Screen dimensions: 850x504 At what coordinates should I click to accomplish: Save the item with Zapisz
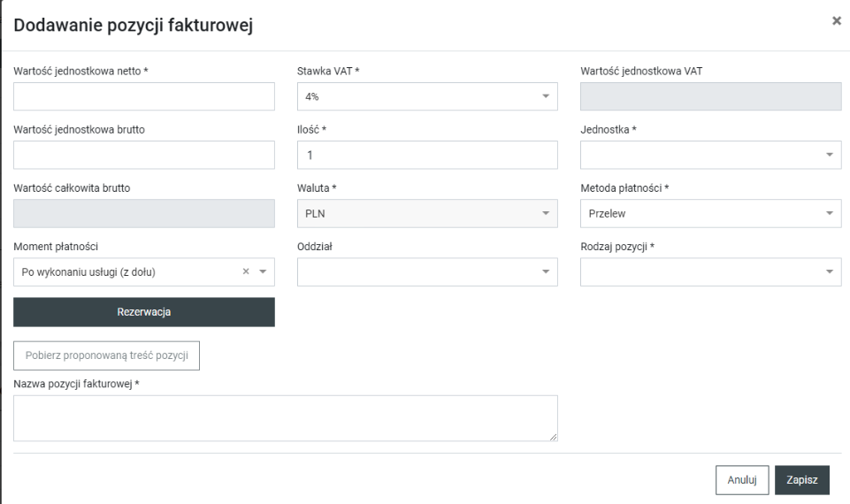click(802, 479)
